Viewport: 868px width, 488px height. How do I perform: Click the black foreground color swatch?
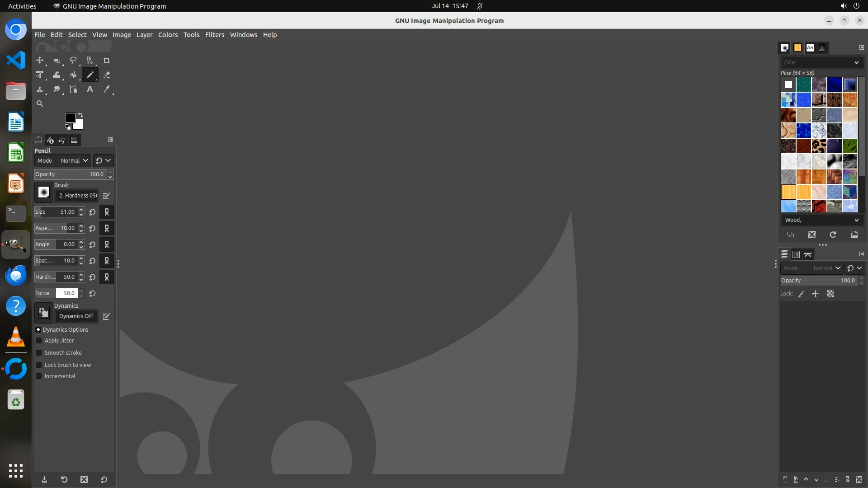[x=70, y=117]
